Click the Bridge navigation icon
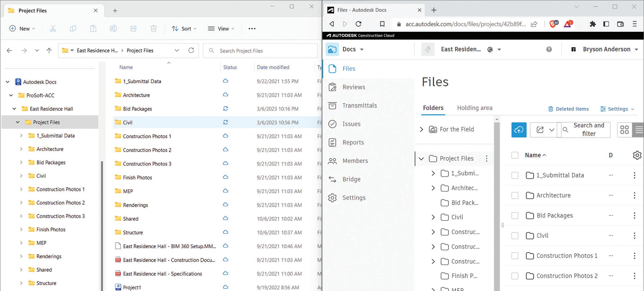Screen dimensions: 644x291 (332, 179)
